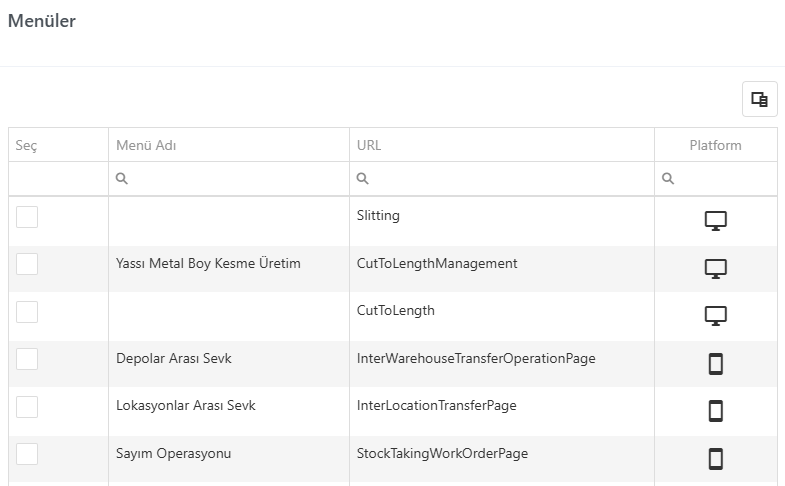Image resolution: width=785 pixels, height=486 pixels.
Task: Click mobile icon for Depolar Arası Sevk
Action: click(715, 364)
